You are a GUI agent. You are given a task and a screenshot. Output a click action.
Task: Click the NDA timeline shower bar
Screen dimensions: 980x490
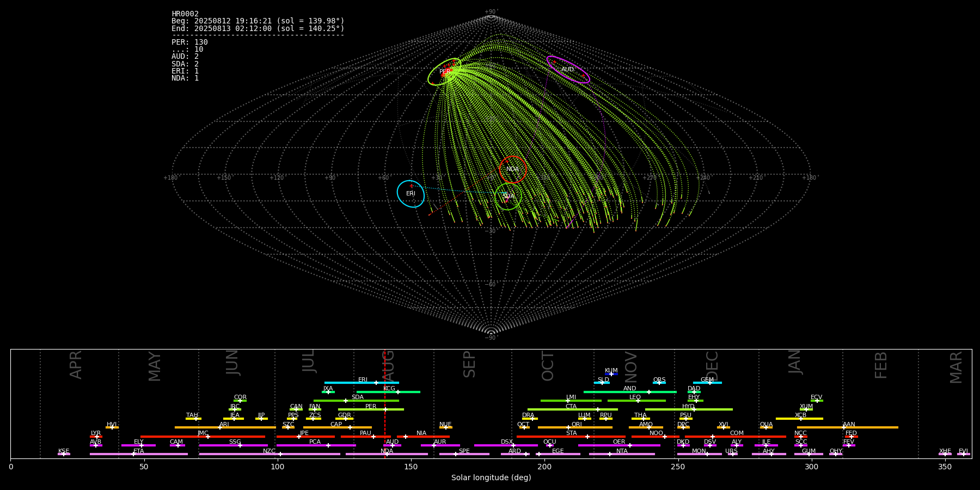(387, 454)
